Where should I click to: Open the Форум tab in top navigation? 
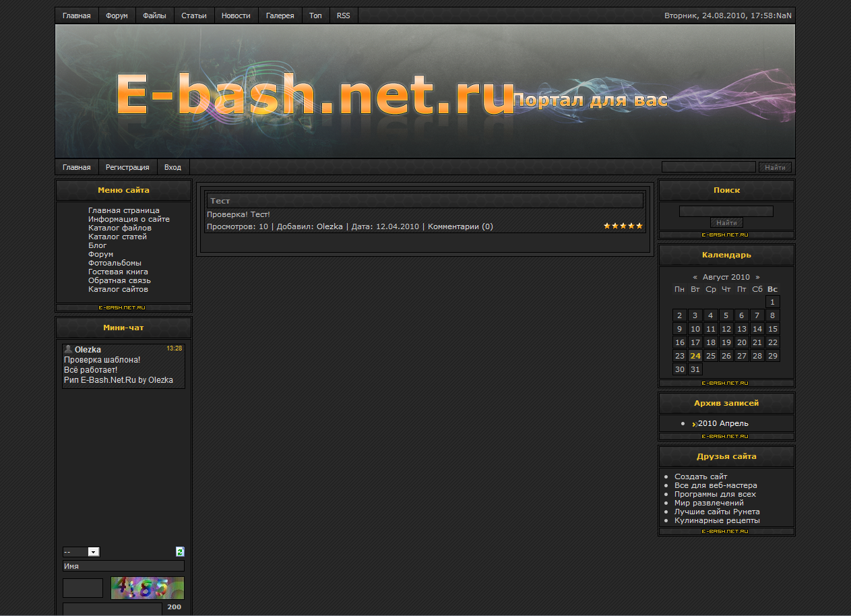tap(117, 16)
